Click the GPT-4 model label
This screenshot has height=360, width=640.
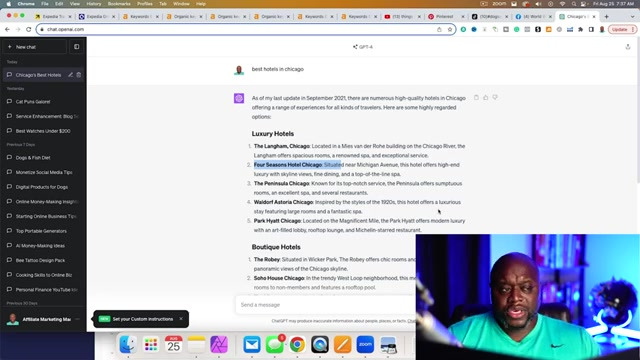tap(363, 47)
